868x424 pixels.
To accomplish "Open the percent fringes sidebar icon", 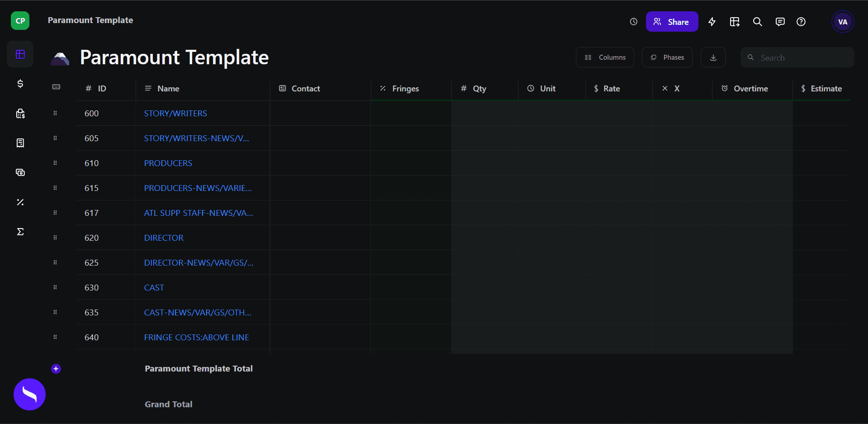I will coord(20,202).
